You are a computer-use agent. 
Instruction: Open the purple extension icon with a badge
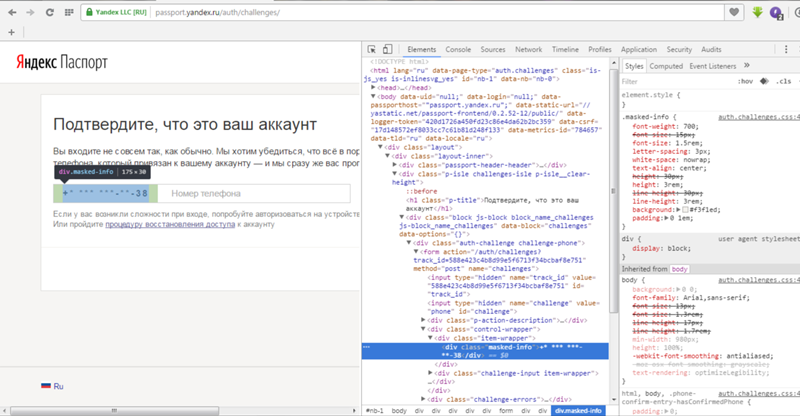point(776,13)
